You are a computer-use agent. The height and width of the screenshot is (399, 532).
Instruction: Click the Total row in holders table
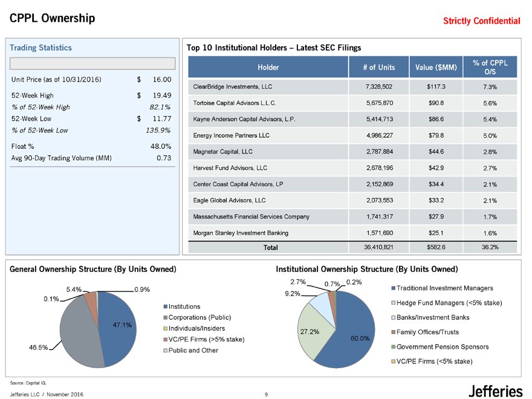tap(353, 247)
